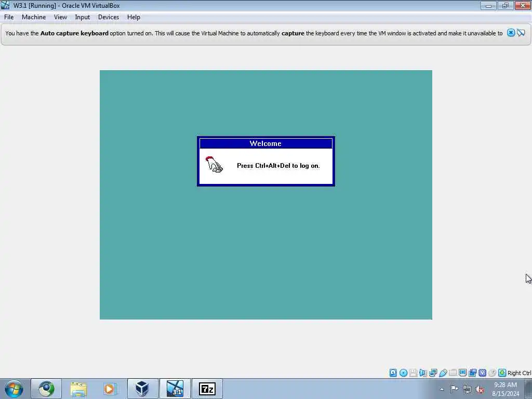
Task: Minimize the VirtualBox window
Action: pos(488,5)
